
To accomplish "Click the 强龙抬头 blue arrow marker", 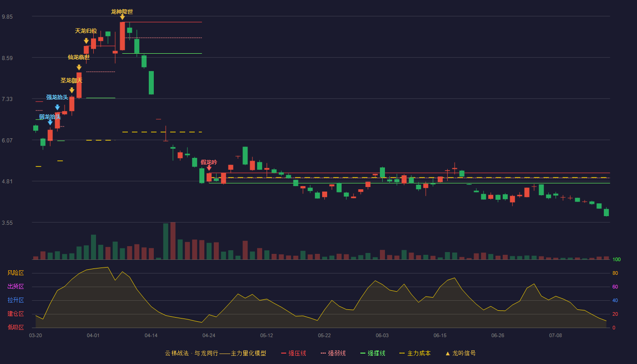I will (x=57, y=107).
